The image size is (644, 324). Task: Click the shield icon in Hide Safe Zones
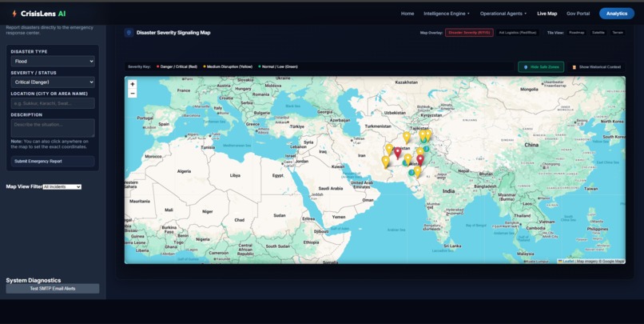point(526,67)
